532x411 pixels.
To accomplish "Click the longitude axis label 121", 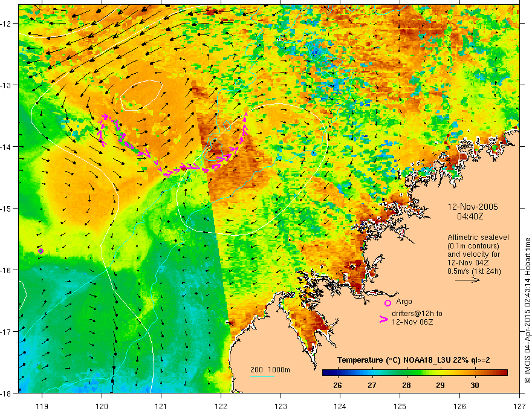I will pos(161,406).
